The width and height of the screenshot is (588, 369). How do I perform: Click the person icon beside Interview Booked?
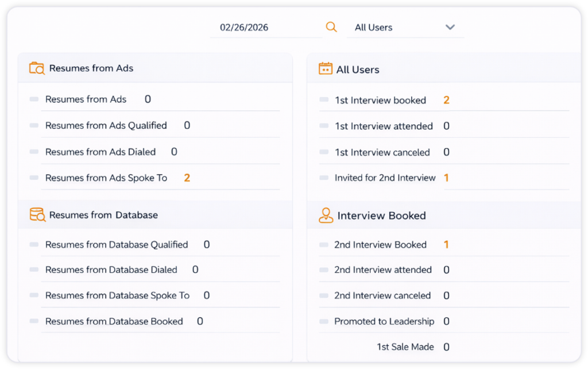325,215
